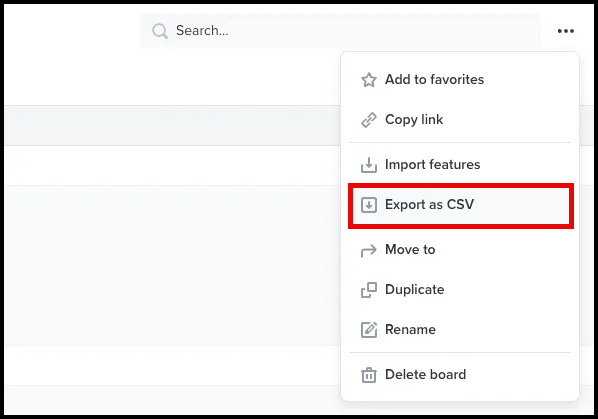Click the Delete board trash icon
This screenshot has width=598, height=419.
[369, 375]
